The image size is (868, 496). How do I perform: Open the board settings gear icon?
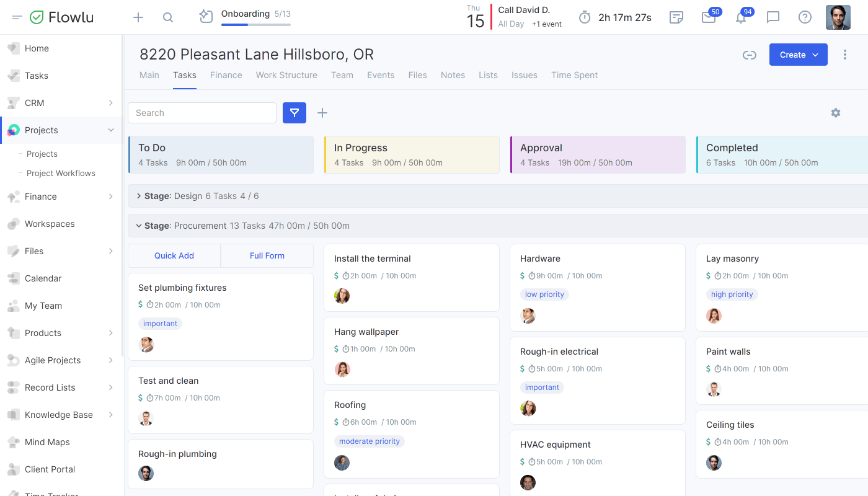pos(835,113)
